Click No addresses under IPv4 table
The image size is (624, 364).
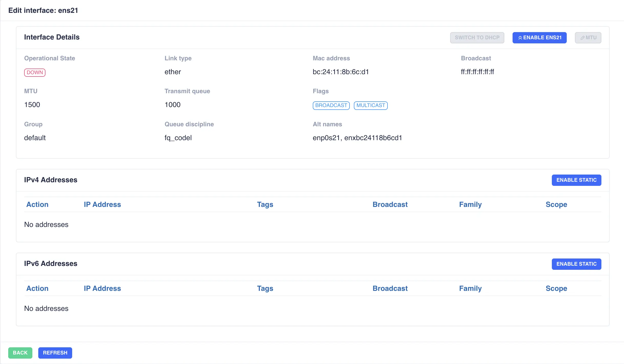click(46, 225)
